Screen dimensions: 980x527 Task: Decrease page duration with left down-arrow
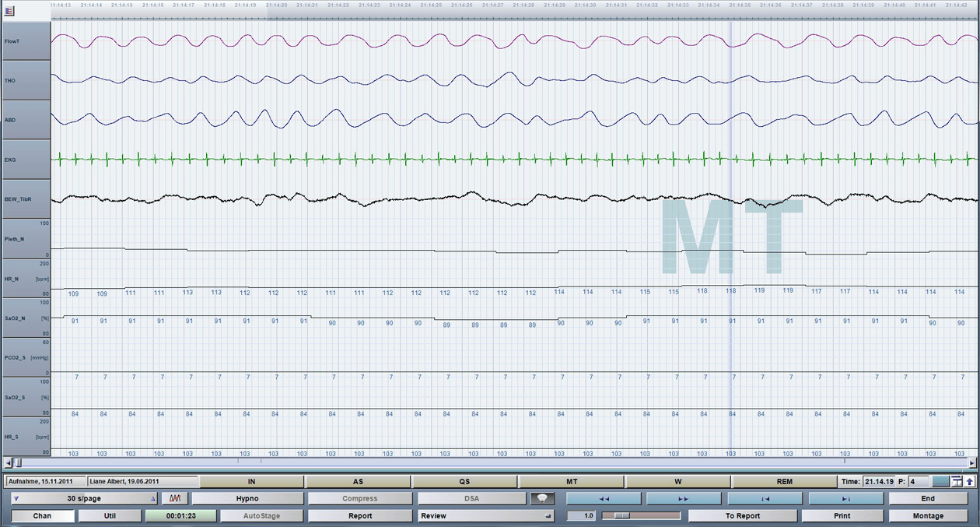point(16,498)
